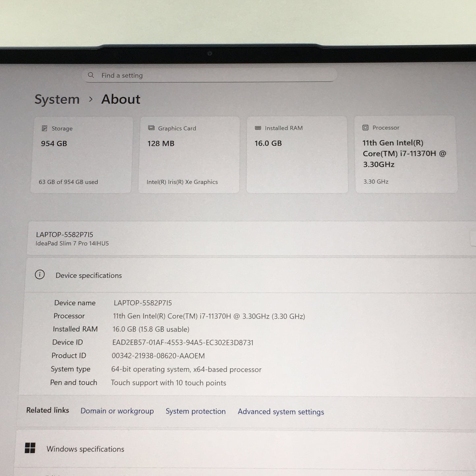Open the Graphics Card 128 MB card
This screenshot has height=476, width=476.
pyautogui.click(x=189, y=154)
